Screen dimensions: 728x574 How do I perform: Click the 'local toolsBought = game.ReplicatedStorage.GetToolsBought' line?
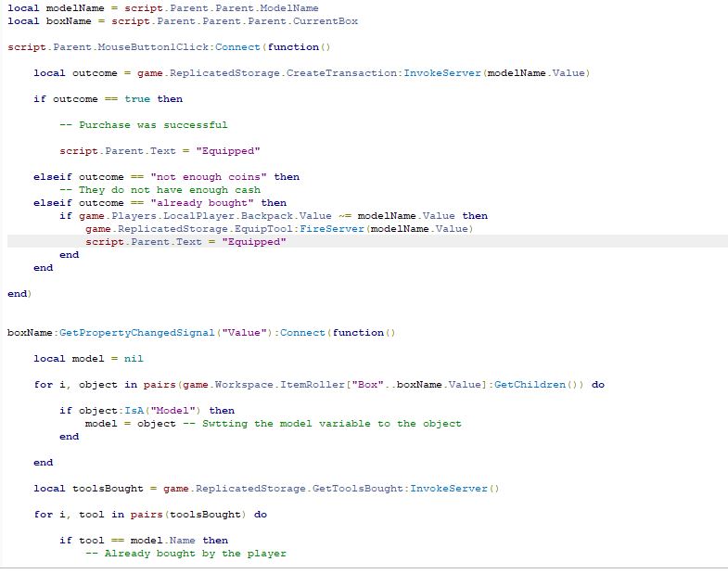click(266, 489)
